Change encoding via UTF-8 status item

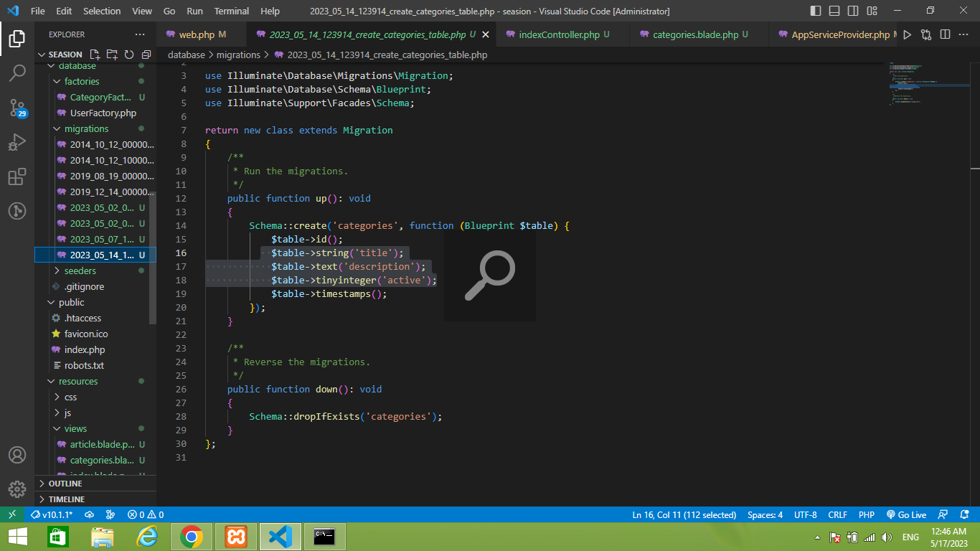806,514
